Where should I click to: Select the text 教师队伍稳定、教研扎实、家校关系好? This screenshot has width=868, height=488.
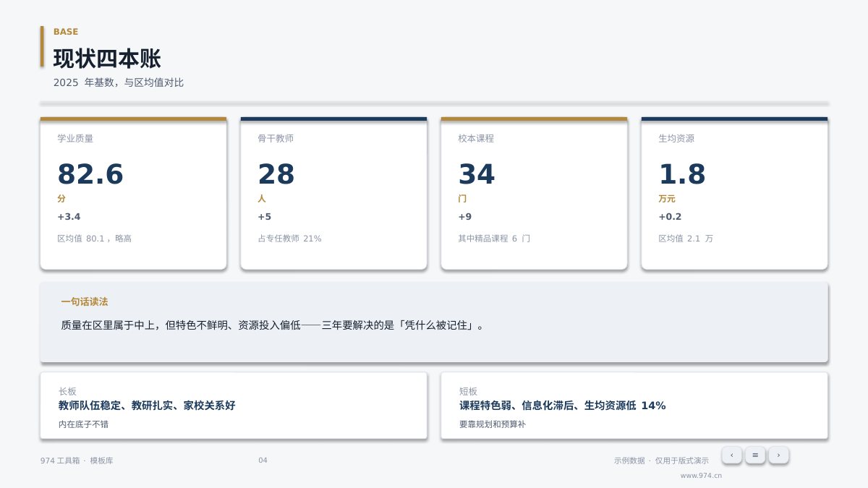point(147,406)
